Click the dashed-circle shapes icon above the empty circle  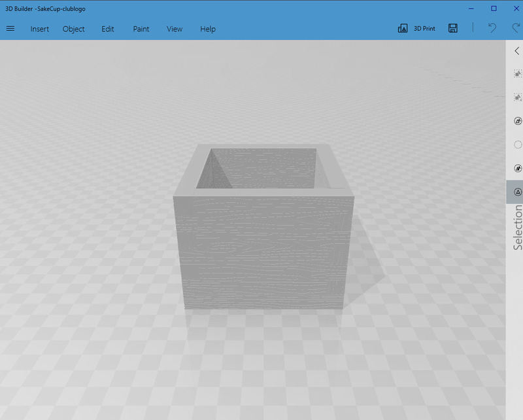(x=518, y=121)
